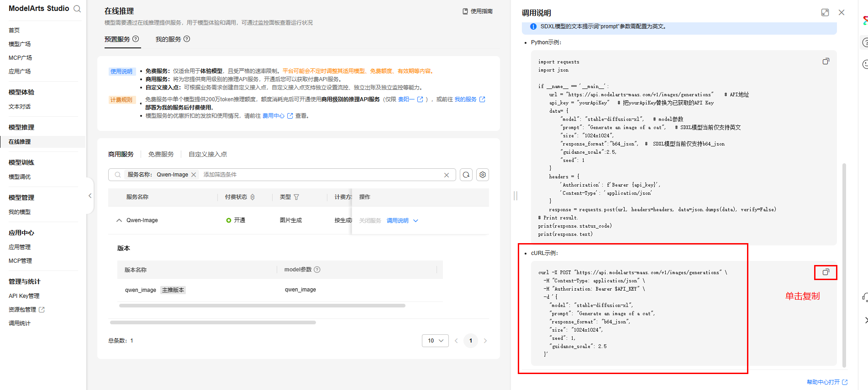Open 调用说明 for Qwen-Image
Image resolution: width=868 pixels, height=390 pixels.
coord(397,221)
